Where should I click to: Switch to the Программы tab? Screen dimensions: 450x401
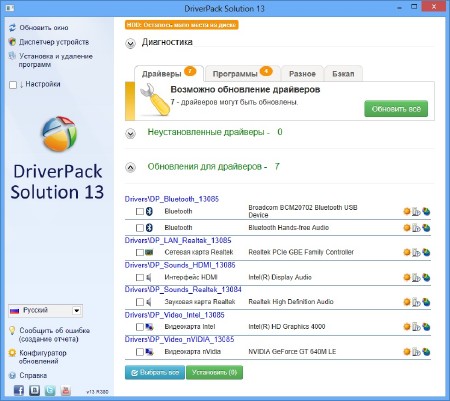point(242,73)
